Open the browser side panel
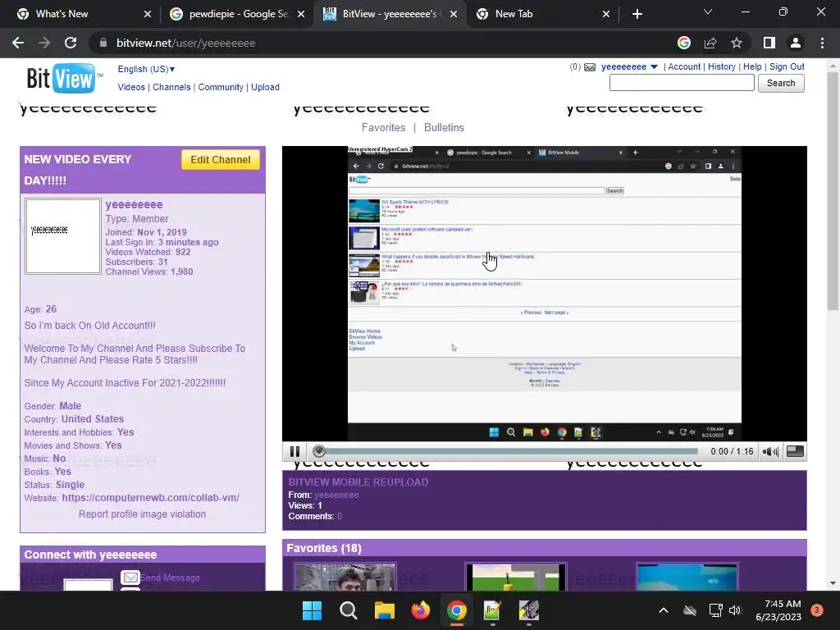Viewport: 840px width, 630px height. tap(769, 43)
